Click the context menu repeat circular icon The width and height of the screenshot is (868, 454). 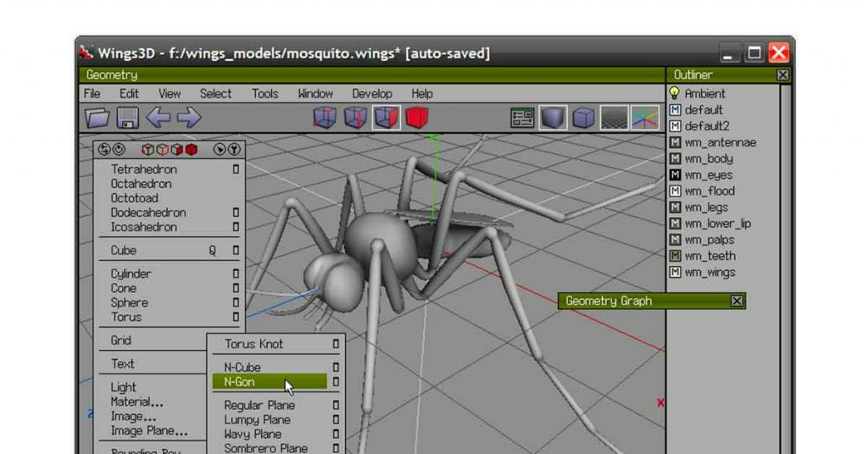click(x=119, y=149)
